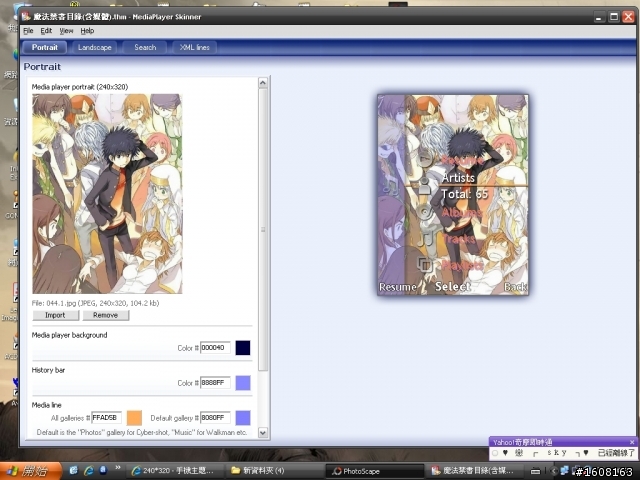Switch to the Landscape tab
The image size is (640, 480).
94,47
